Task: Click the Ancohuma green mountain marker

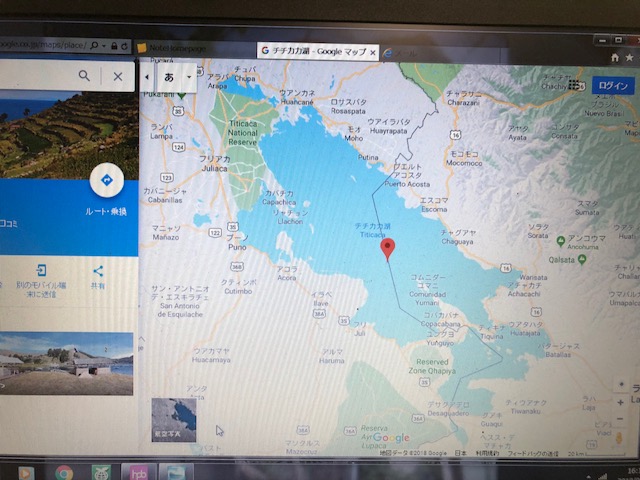Action: coord(561,241)
